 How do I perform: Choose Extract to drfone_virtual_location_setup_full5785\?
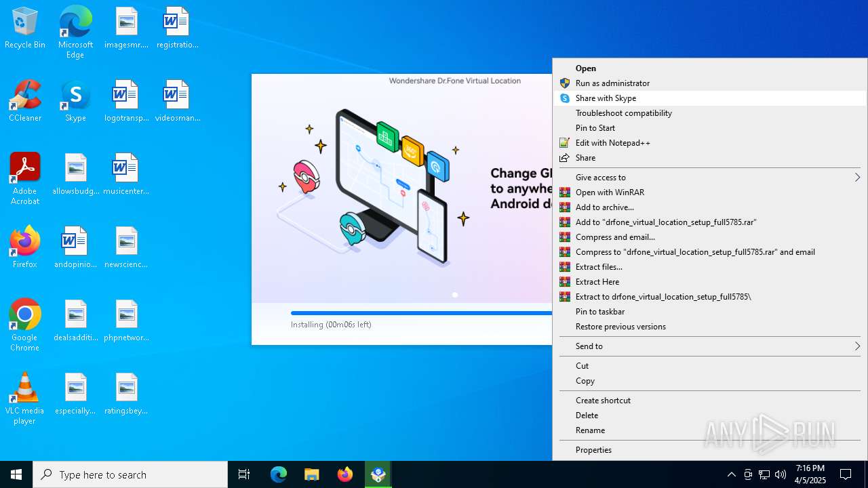711,296
